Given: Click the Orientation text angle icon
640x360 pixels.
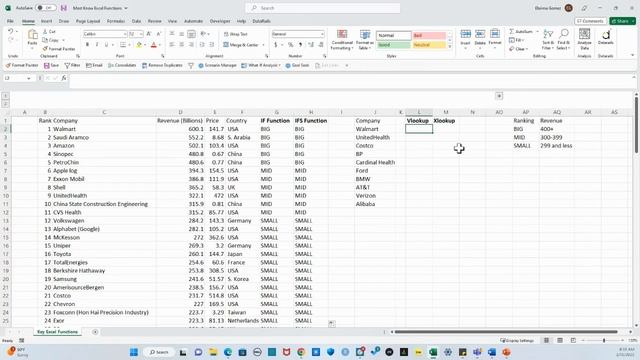Looking at the screenshot, I should (203, 34).
